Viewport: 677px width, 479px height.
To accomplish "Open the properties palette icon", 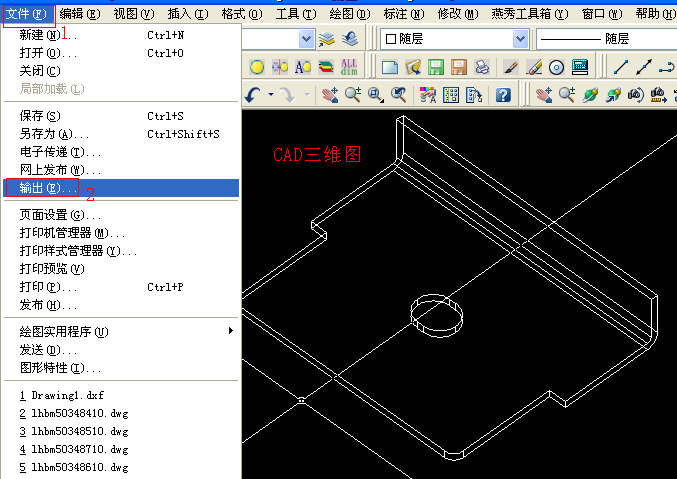I will [428, 95].
